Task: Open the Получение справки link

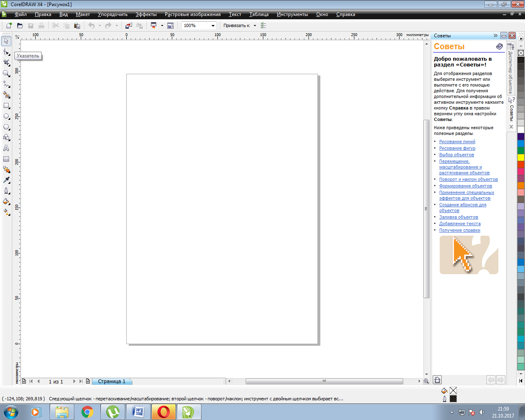Action: [x=460, y=230]
